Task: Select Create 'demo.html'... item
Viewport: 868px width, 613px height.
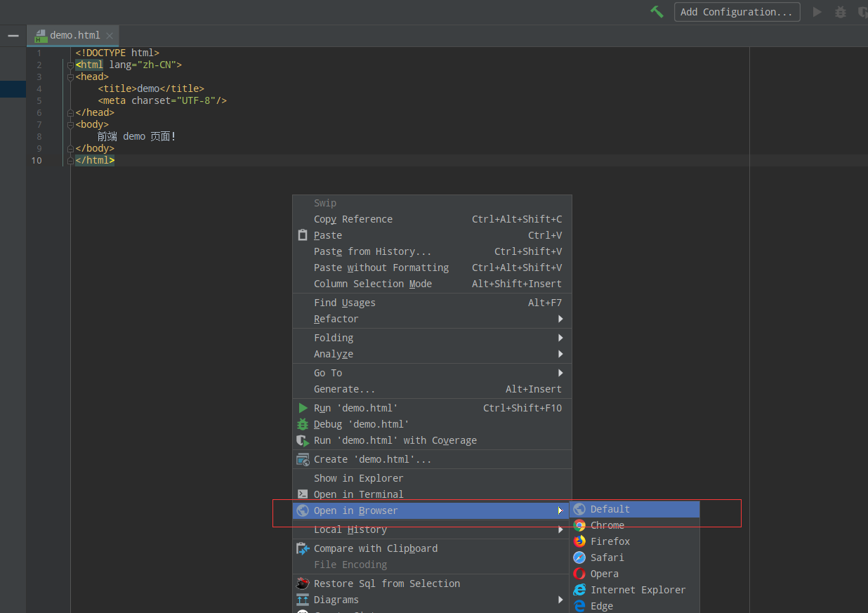Action: [432, 459]
